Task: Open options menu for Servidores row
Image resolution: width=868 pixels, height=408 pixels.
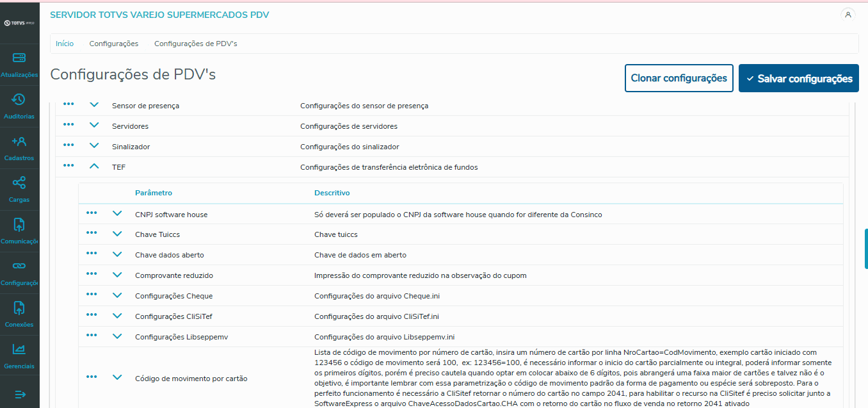Action: coord(68,125)
